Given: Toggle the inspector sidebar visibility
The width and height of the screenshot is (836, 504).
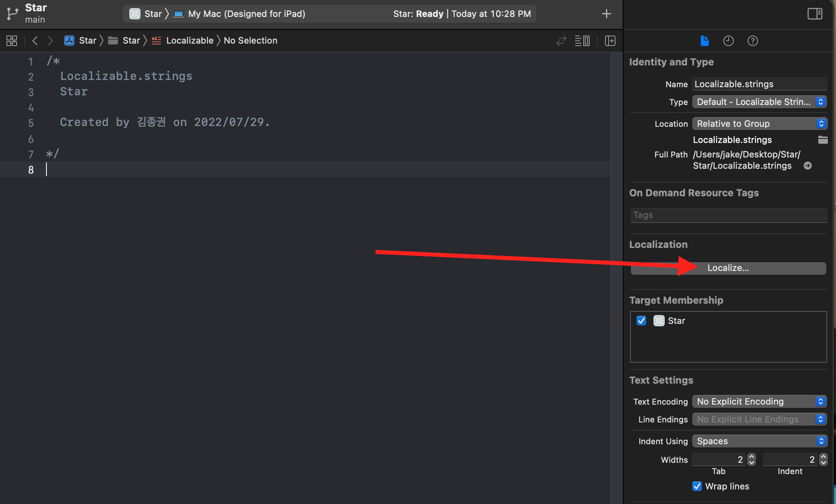Looking at the screenshot, I should click(815, 14).
